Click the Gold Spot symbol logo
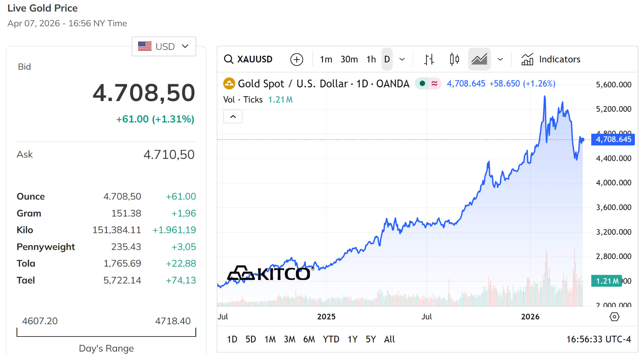This screenshot has height=356, width=644. (229, 83)
